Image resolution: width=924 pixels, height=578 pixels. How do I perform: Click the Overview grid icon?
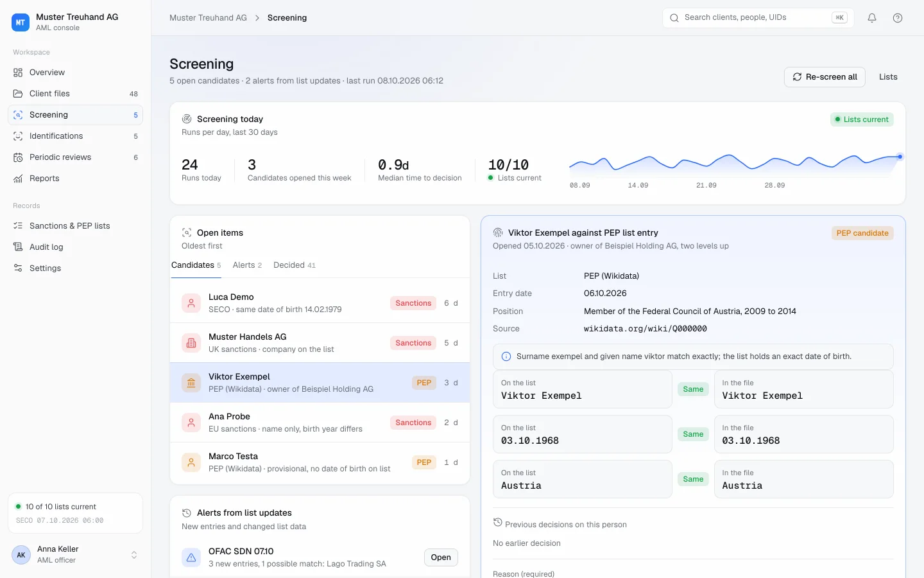click(18, 73)
